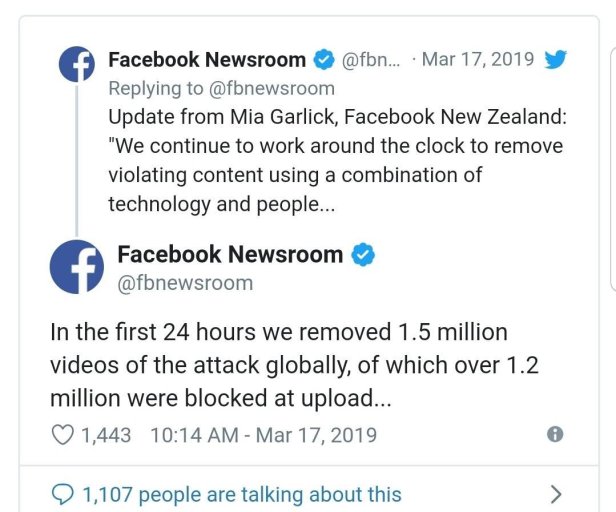The image size is (616, 512).
Task: Click the 1,443 likes count
Action: [x=105, y=435]
